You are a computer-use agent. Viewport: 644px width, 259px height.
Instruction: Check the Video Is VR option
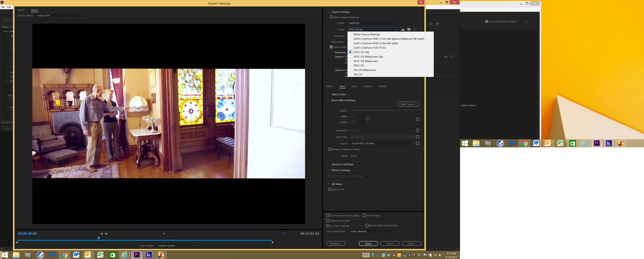point(330,190)
